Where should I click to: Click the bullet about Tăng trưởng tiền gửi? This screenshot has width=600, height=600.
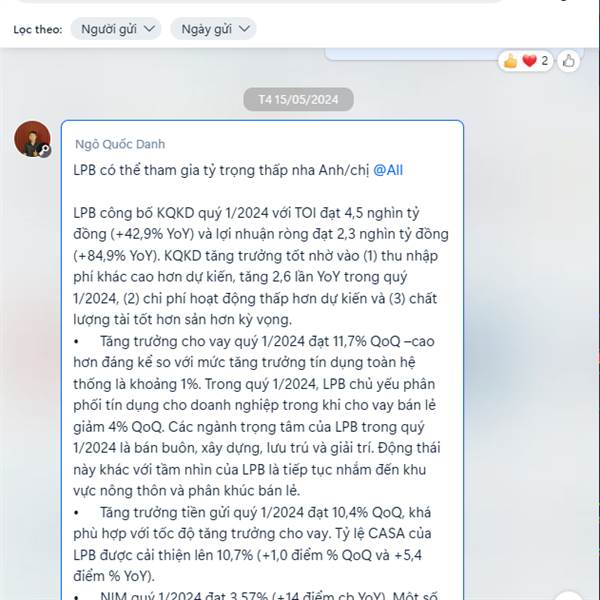point(253,544)
